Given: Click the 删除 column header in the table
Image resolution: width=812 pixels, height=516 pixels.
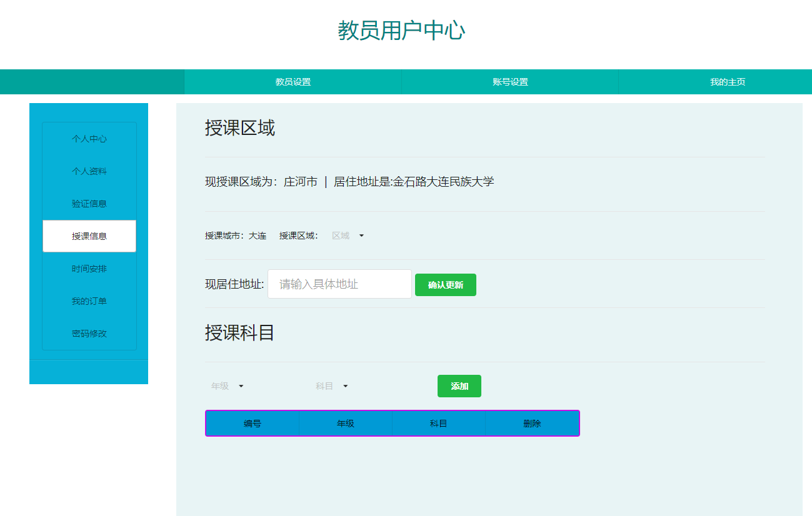Looking at the screenshot, I should 532,423.
